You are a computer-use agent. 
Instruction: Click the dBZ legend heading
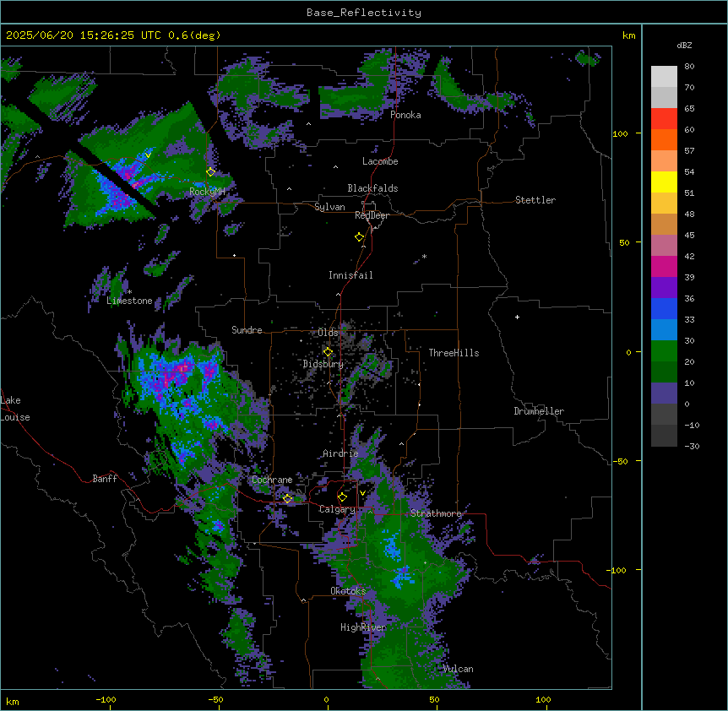coord(684,45)
